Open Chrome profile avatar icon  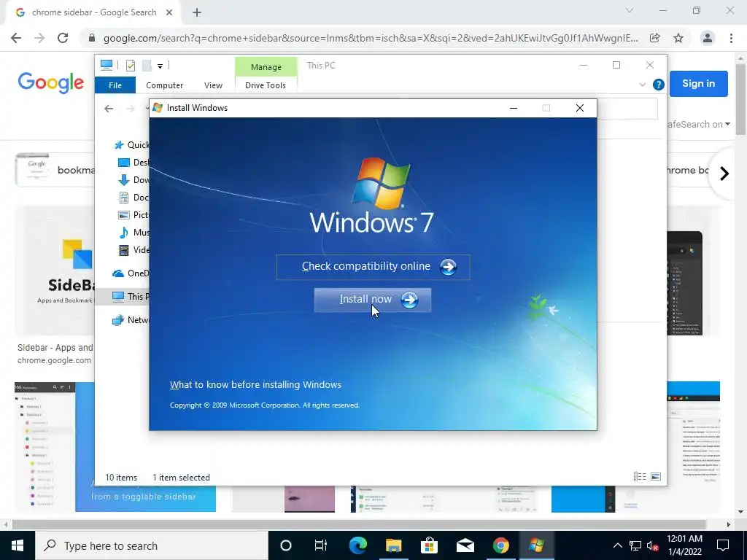[708, 38]
